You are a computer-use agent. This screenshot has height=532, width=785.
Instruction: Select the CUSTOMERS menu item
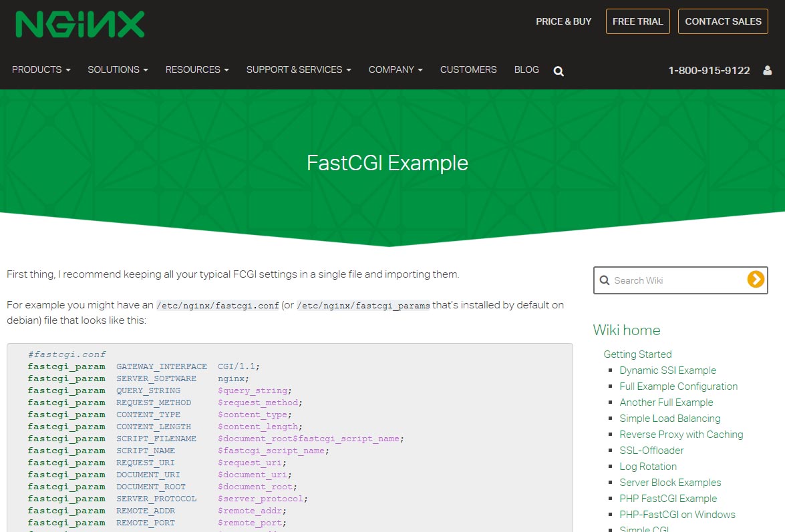468,69
